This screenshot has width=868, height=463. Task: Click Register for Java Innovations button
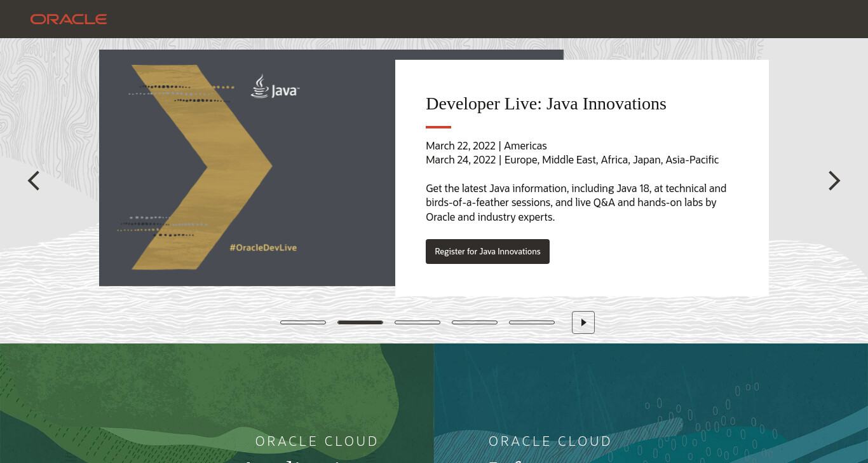pos(487,251)
